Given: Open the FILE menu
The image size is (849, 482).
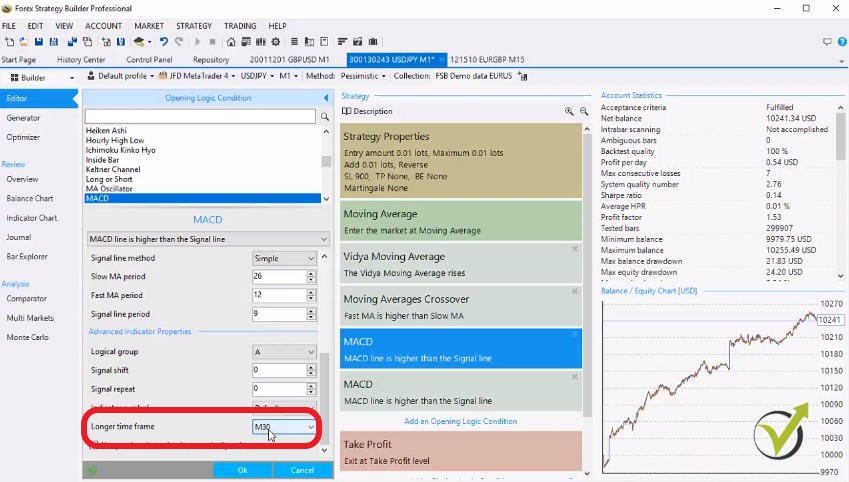Looking at the screenshot, I should (x=9, y=26).
